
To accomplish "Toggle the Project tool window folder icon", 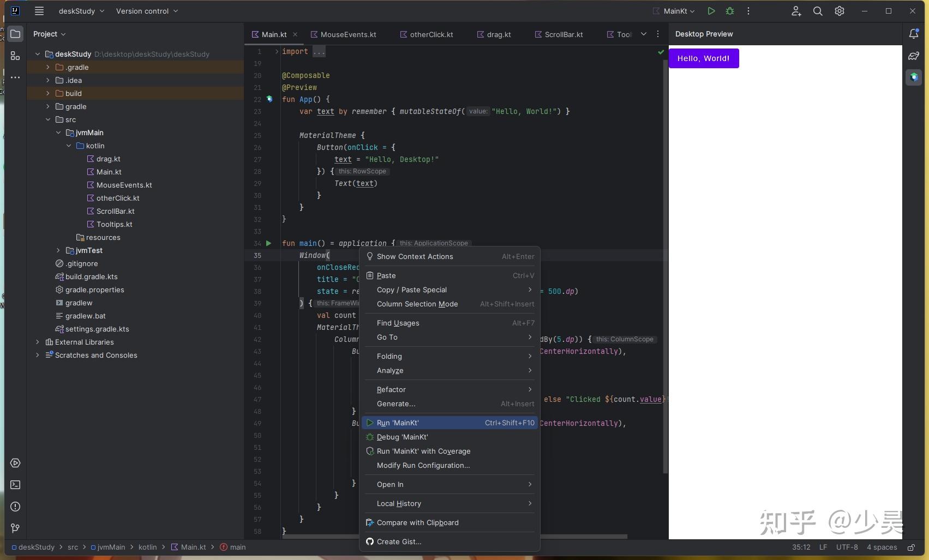I will 15,34.
